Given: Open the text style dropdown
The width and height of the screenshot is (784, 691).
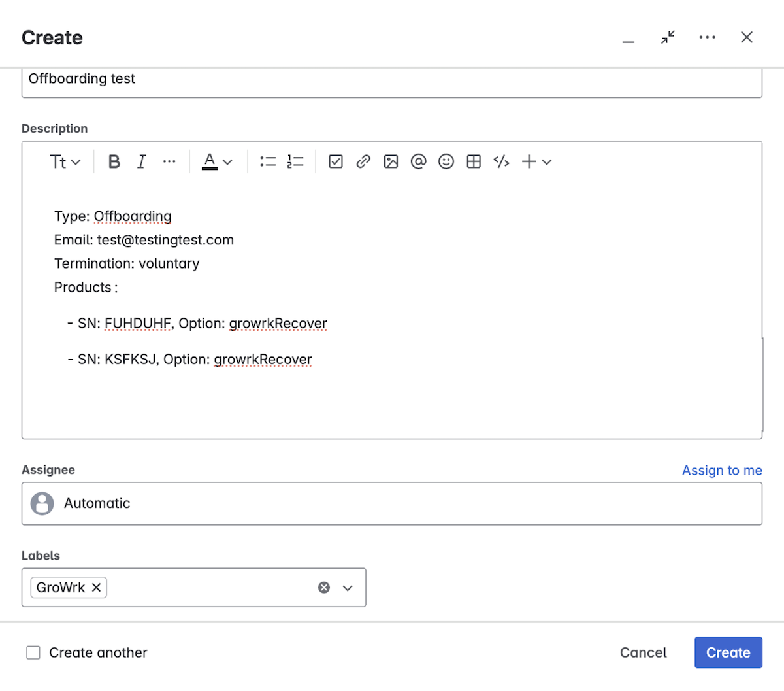Looking at the screenshot, I should (65, 161).
